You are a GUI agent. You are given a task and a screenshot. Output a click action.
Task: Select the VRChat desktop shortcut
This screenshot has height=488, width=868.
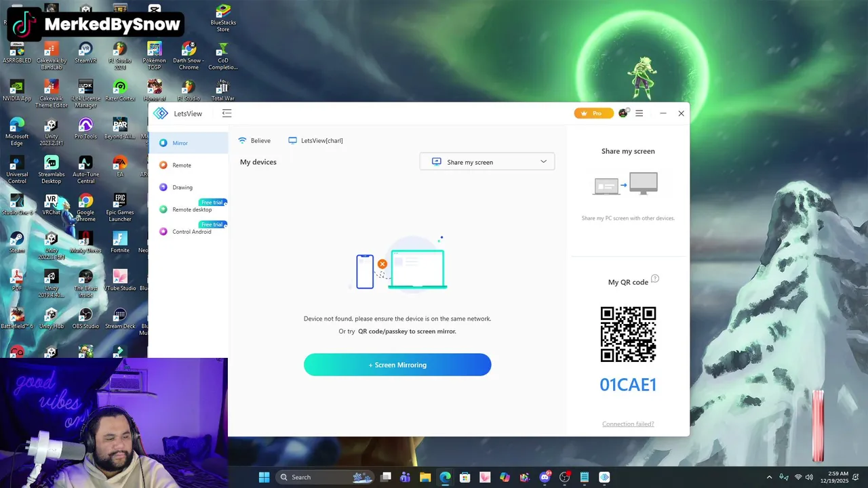(x=52, y=205)
